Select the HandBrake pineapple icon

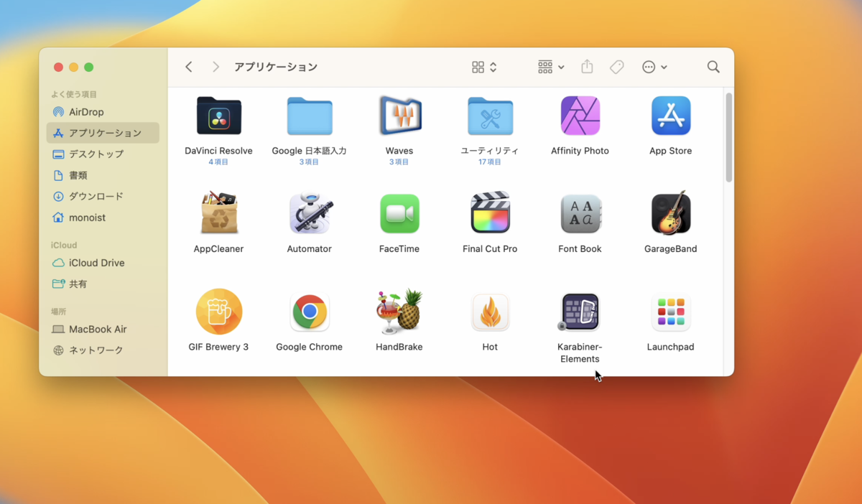pyautogui.click(x=399, y=311)
